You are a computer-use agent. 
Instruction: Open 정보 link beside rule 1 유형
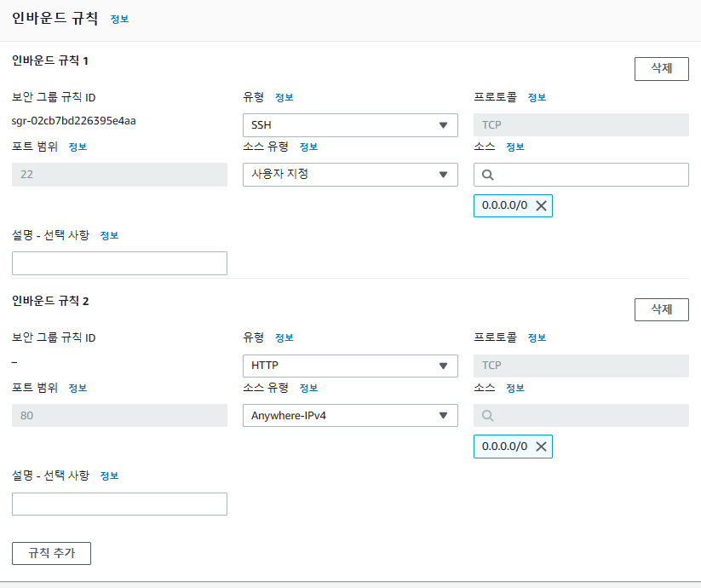pyautogui.click(x=284, y=97)
